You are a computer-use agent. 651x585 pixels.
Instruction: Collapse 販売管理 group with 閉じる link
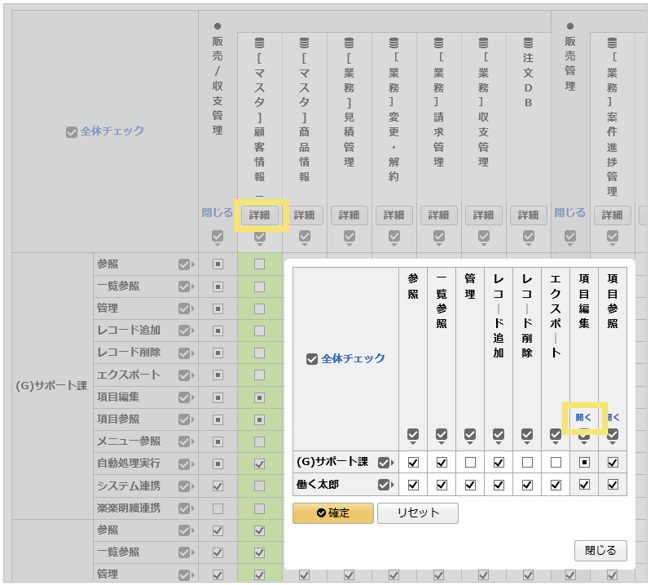point(570,213)
